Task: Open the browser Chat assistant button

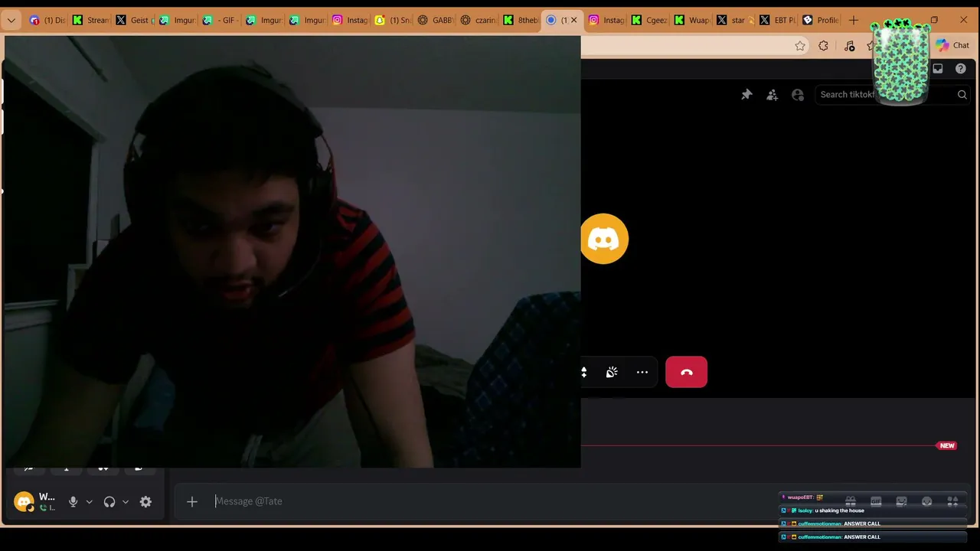Action: 952,45
